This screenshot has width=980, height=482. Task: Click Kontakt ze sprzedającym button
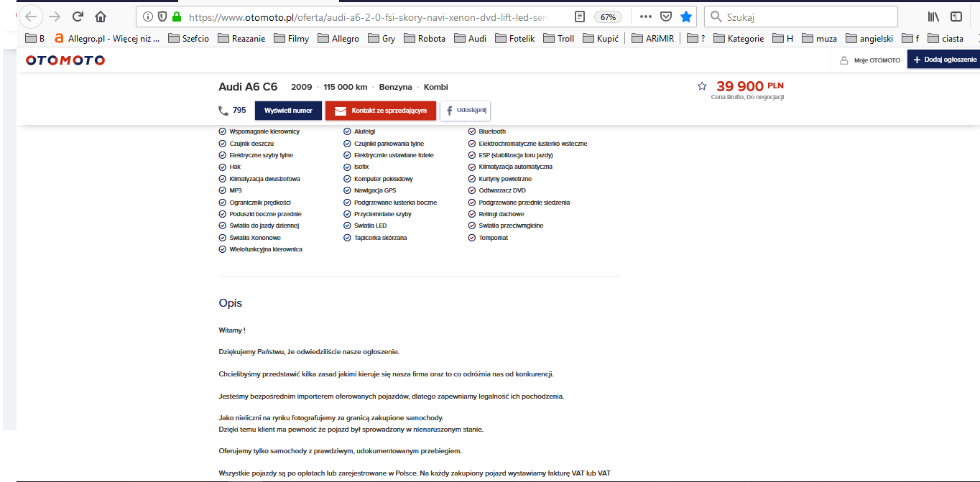(x=381, y=111)
